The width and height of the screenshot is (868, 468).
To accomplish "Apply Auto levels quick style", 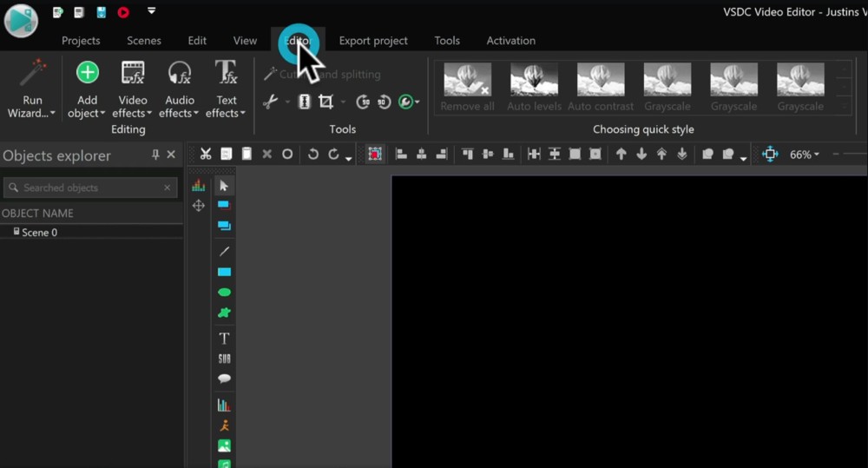I will pyautogui.click(x=534, y=87).
